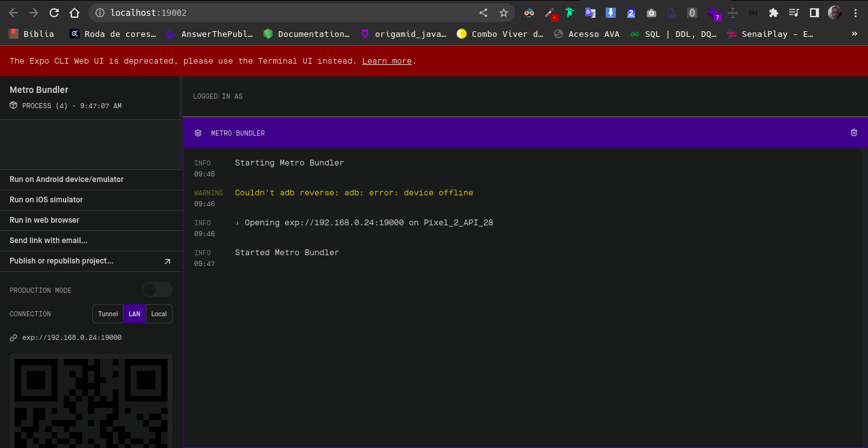
Task: Open Chrome three-dot menu
Action: tap(855, 13)
